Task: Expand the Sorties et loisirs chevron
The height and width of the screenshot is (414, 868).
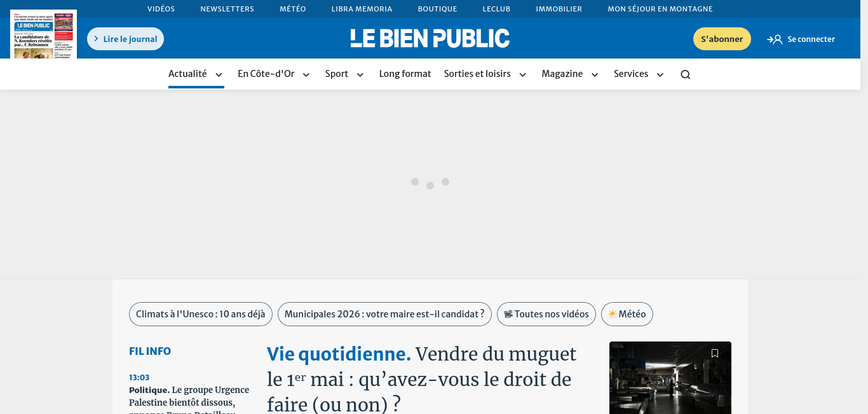Action: click(522, 75)
